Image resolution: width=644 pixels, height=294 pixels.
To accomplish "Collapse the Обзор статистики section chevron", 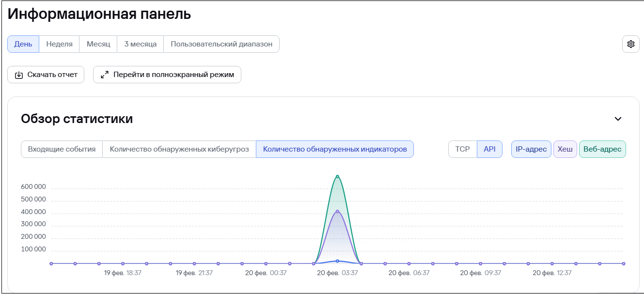I will pyautogui.click(x=618, y=119).
